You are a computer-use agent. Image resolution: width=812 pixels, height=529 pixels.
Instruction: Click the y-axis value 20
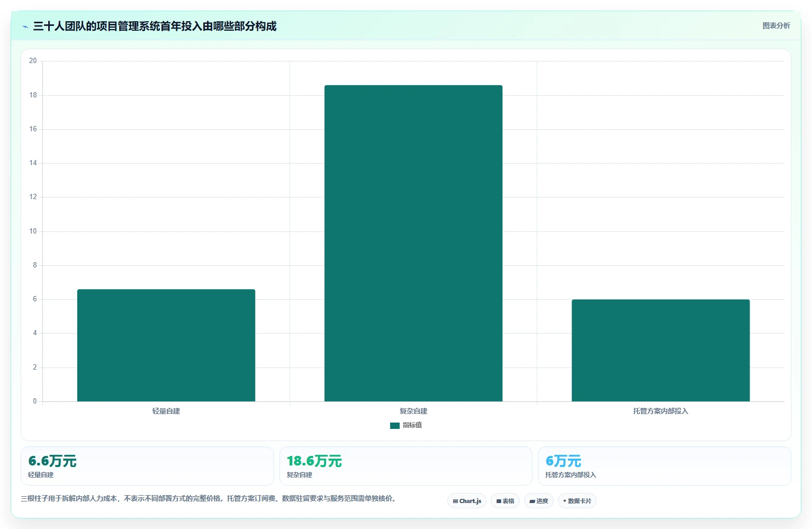point(33,61)
